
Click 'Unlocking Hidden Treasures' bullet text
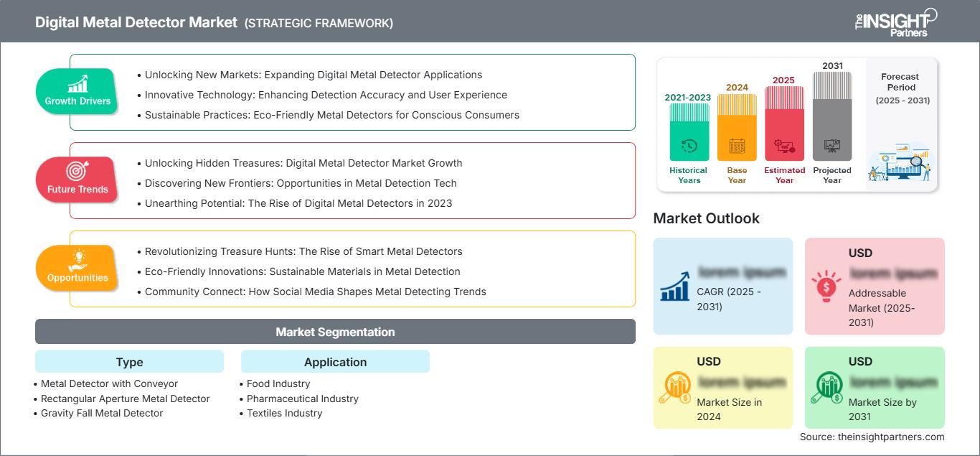point(303,163)
